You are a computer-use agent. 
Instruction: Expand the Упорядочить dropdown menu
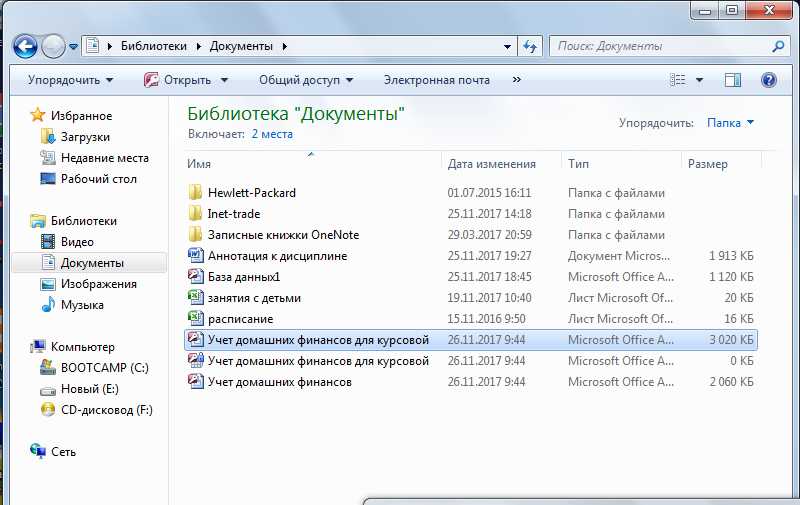click(70, 80)
